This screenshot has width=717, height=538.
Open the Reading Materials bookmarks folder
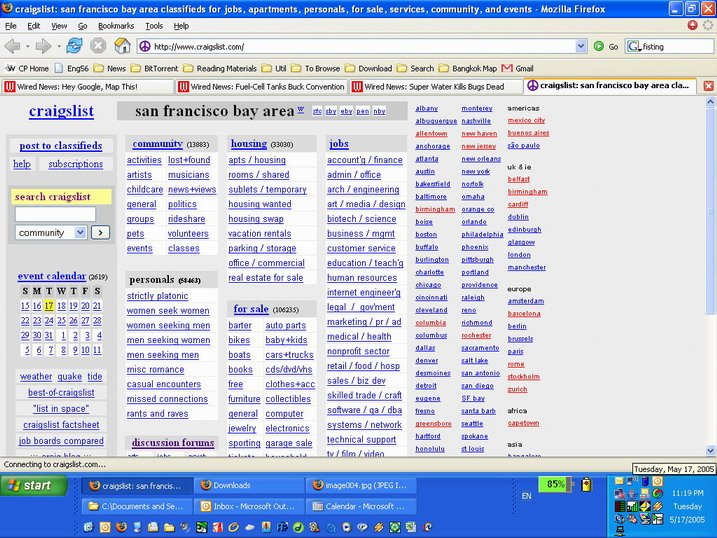[220, 69]
